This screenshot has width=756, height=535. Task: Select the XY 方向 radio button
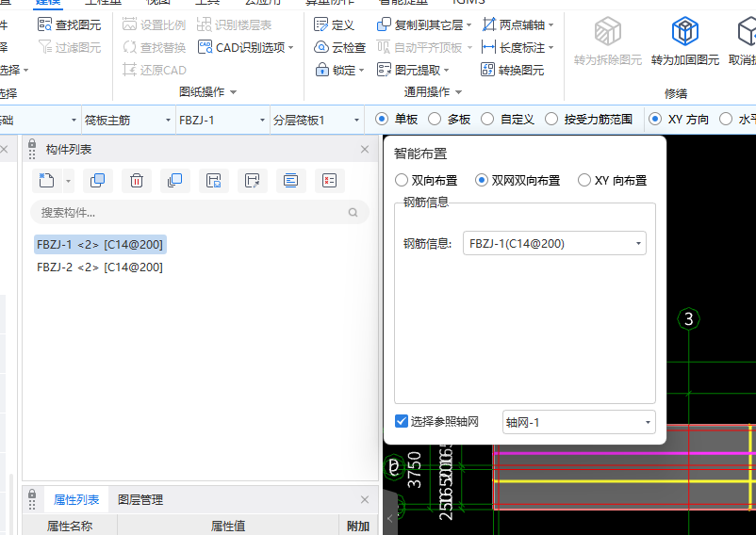tap(655, 119)
